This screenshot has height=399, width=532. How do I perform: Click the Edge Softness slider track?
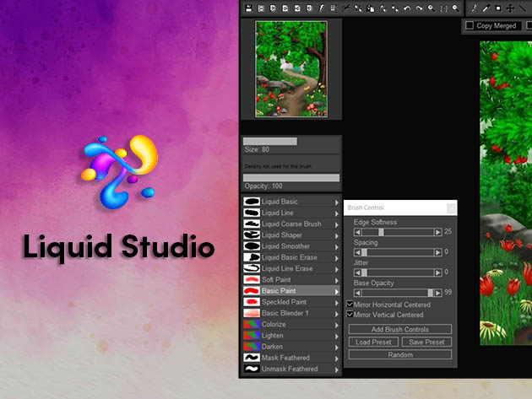pos(398,232)
